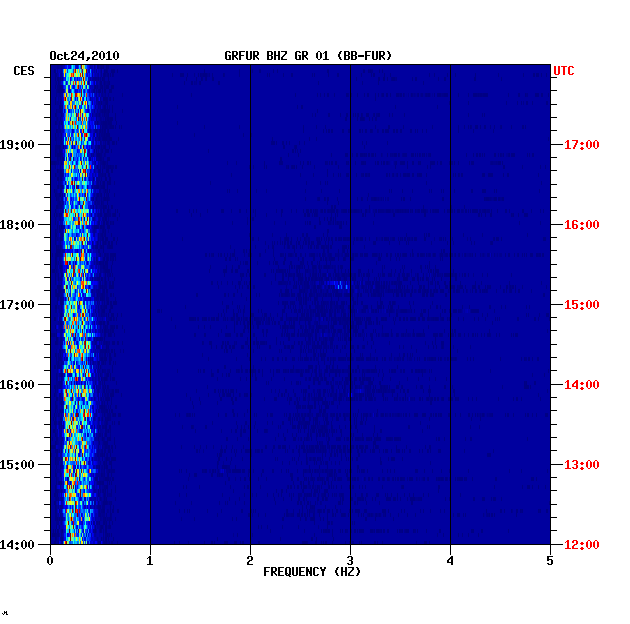
Task: Click the red 15:00 UTC label
Action: coord(581,305)
